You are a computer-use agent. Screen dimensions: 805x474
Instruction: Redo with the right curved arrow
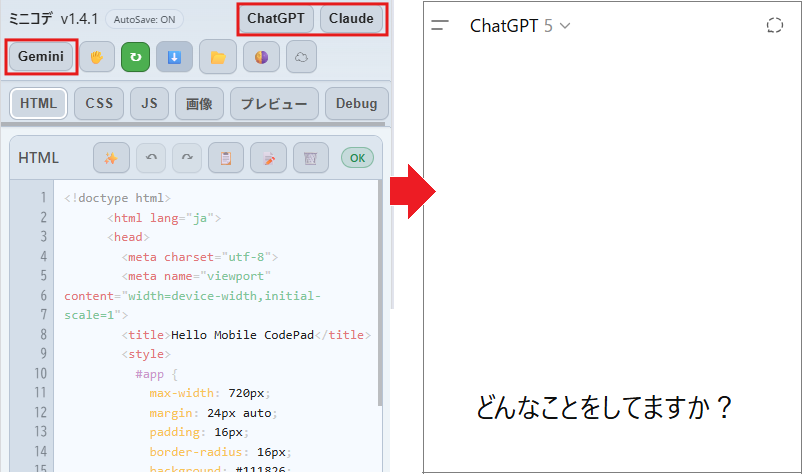pyautogui.click(x=187, y=158)
